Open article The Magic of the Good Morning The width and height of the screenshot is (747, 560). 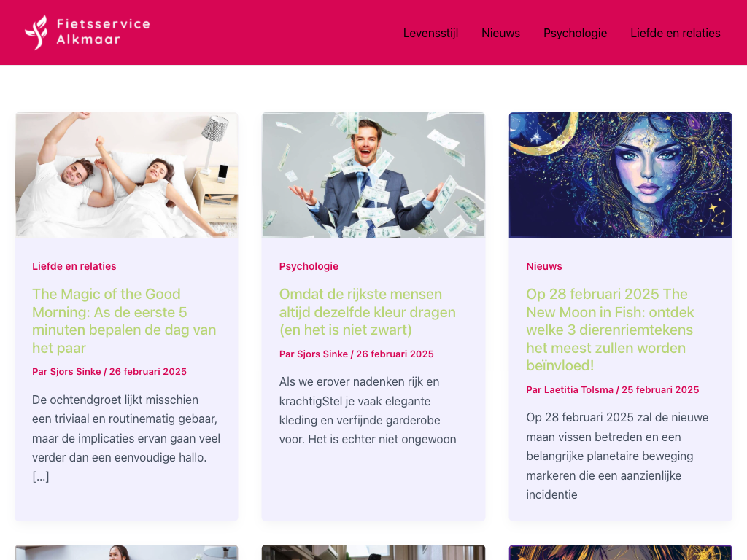(124, 321)
